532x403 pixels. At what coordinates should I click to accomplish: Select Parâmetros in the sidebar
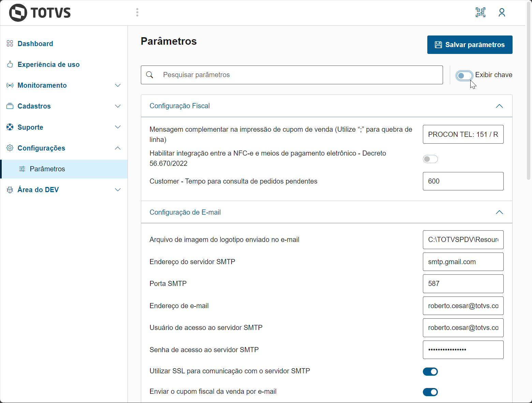tap(47, 169)
